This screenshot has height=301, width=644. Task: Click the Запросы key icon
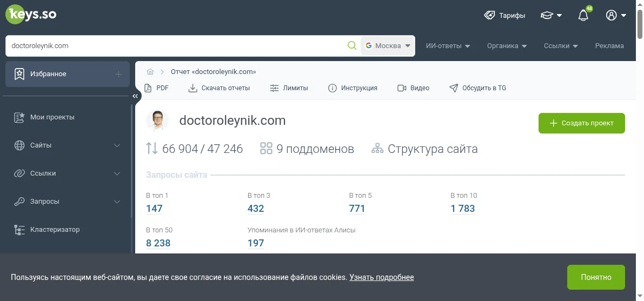pos(19,202)
